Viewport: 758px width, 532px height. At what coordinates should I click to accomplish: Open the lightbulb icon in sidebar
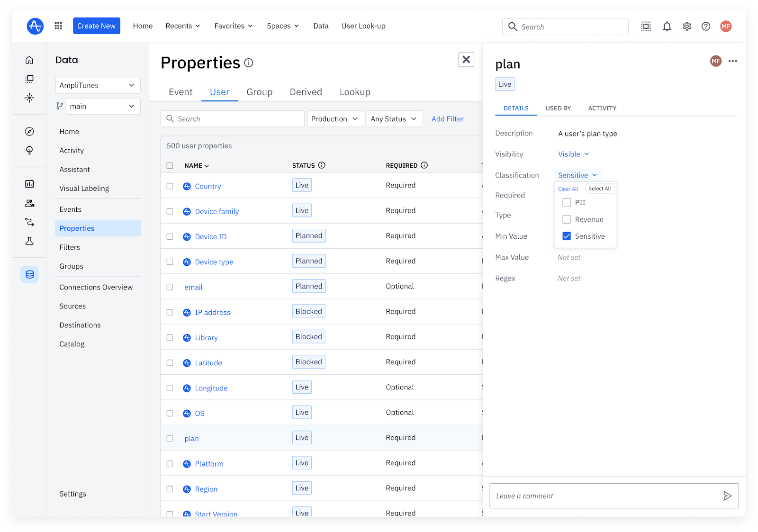pyautogui.click(x=29, y=151)
